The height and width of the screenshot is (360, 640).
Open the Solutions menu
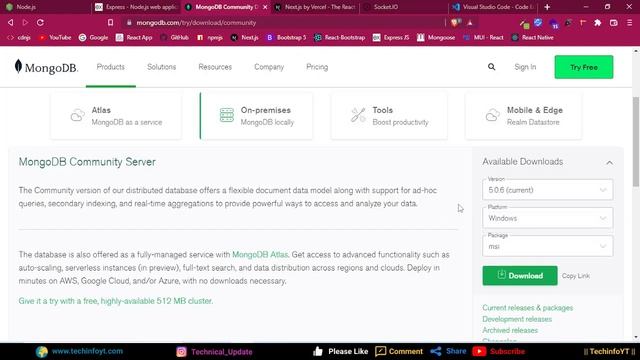(162, 67)
